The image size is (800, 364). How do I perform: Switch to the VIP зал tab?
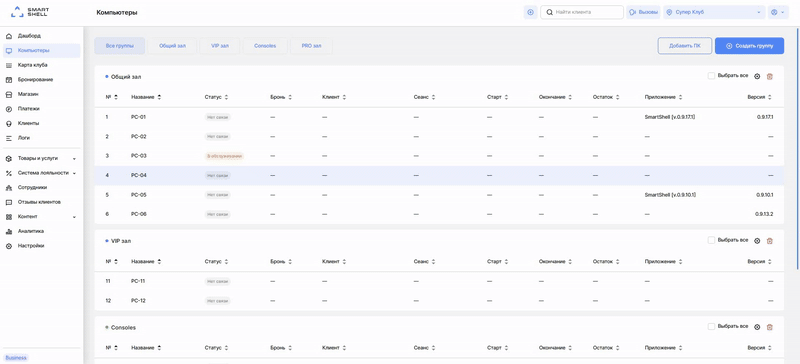click(x=220, y=46)
